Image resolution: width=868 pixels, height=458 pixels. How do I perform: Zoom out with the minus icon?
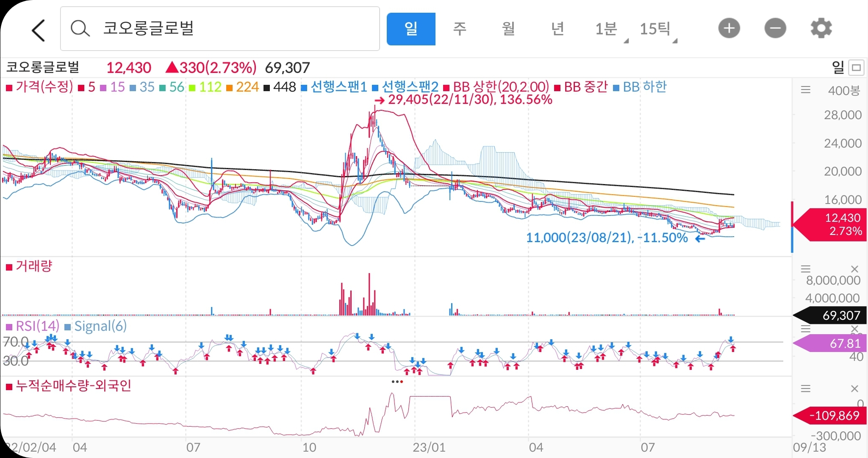[775, 28]
